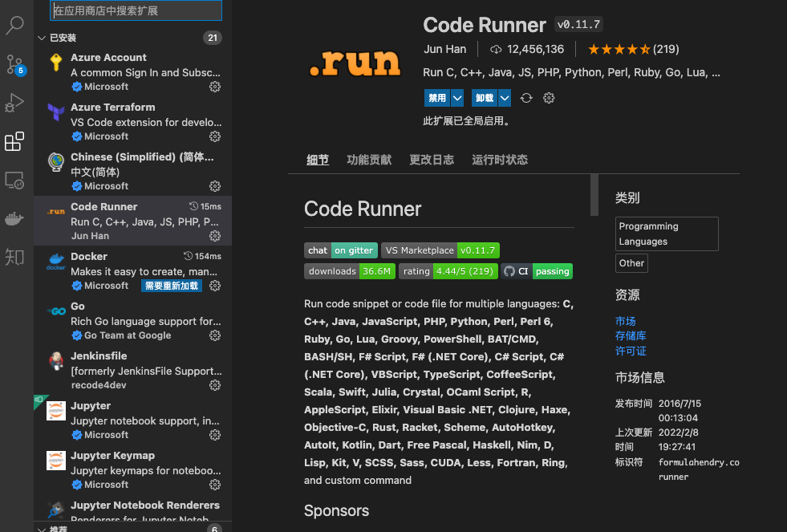Select Jupyter Notebook Renderers extension

click(133, 507)
